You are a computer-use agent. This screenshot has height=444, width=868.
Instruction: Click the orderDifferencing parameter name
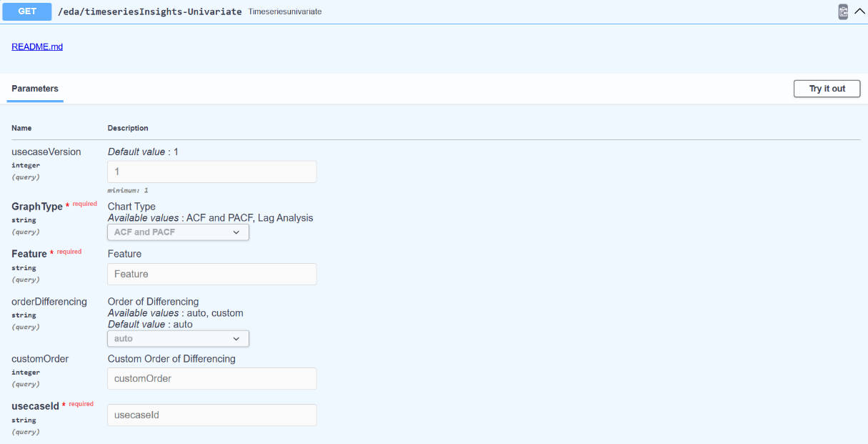(49, 302)
